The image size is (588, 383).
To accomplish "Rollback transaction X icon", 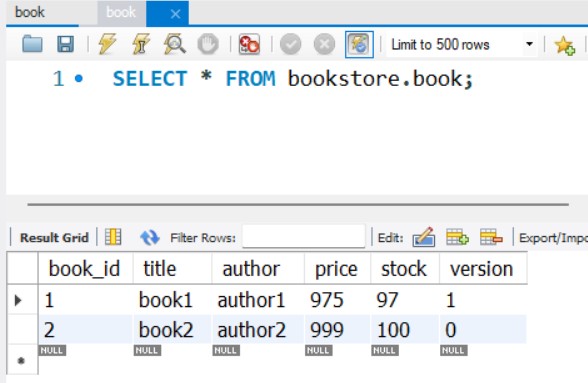I will (x=324, y=44).
